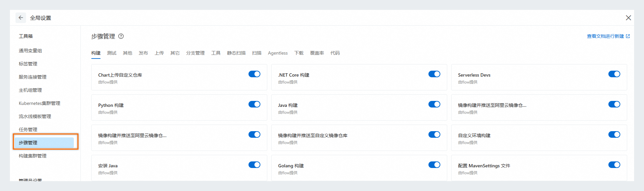Viewport: 644px width, 191px height.
Task: Switch to the 扫描 tab
Action: pyautogui.click(x=257, y=53)
